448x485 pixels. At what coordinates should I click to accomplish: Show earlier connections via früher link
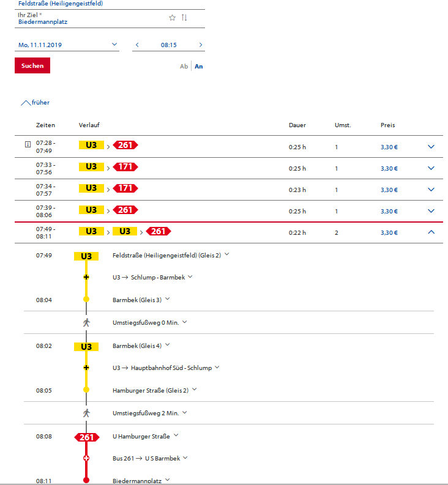tap(35, 103)
